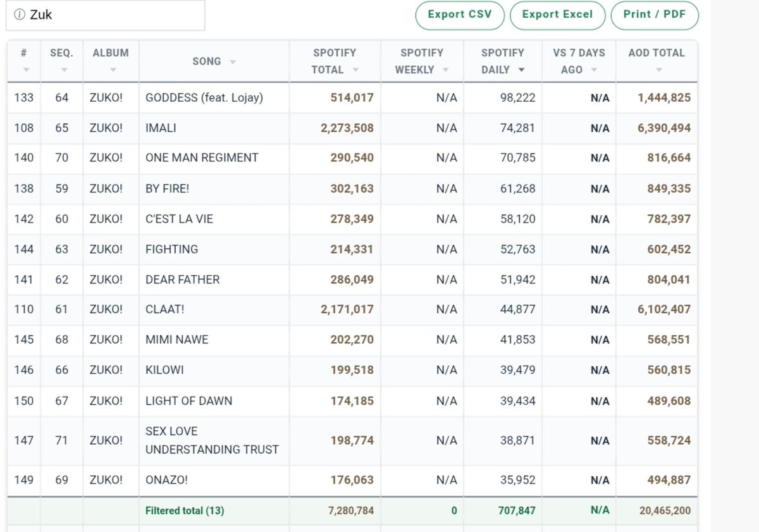Select the KILOWI song cell
Image resolution: width=759 pixels, height=532 pixels.
tap(214, 370)
